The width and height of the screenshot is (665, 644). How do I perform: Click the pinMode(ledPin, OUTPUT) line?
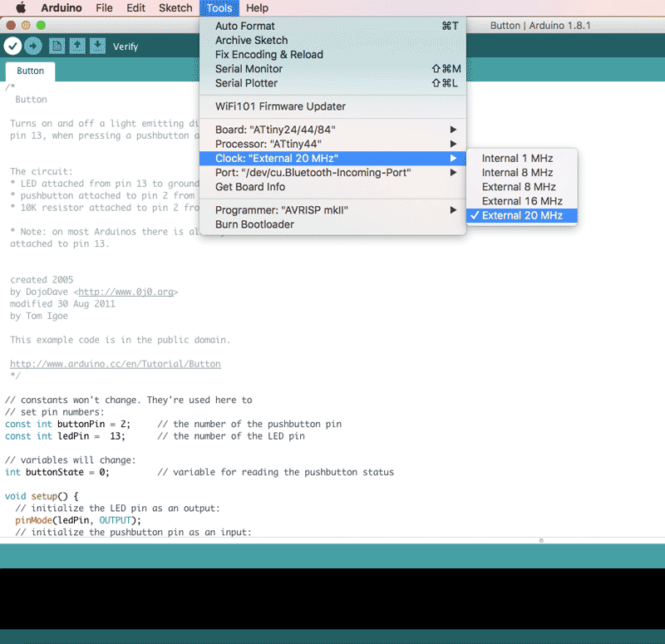point(78,520)
